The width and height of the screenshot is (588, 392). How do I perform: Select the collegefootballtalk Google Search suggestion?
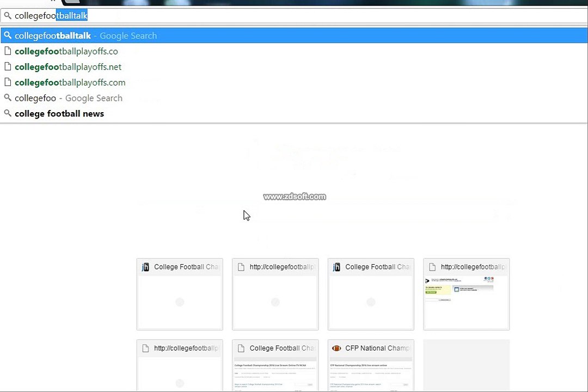coord(294,35)
